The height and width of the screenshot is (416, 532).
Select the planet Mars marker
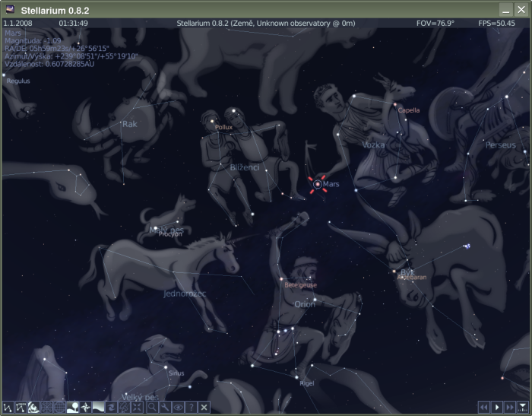[x=318, y=184]
